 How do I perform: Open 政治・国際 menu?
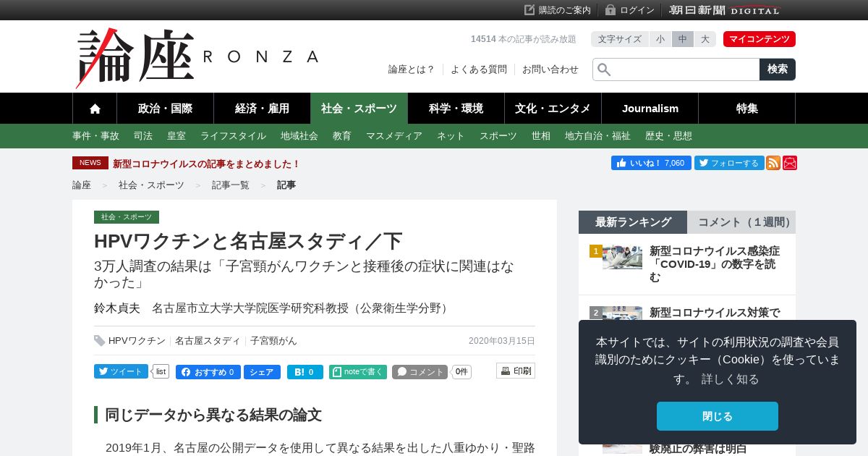165,109
